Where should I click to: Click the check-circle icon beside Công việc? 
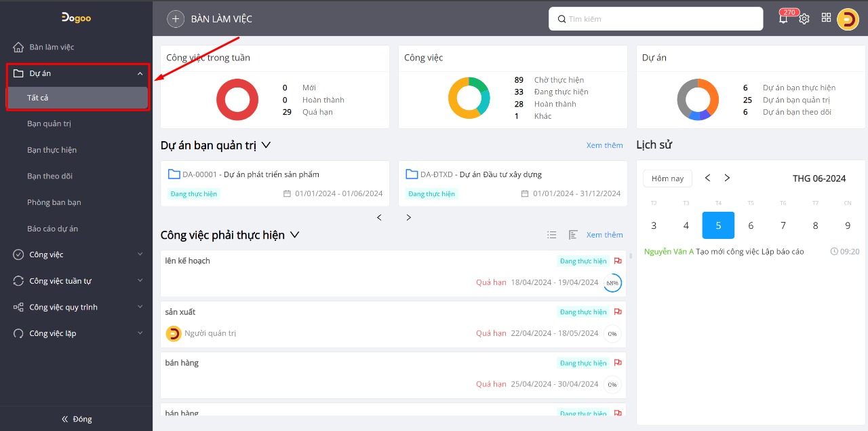(x=18, y=255)
